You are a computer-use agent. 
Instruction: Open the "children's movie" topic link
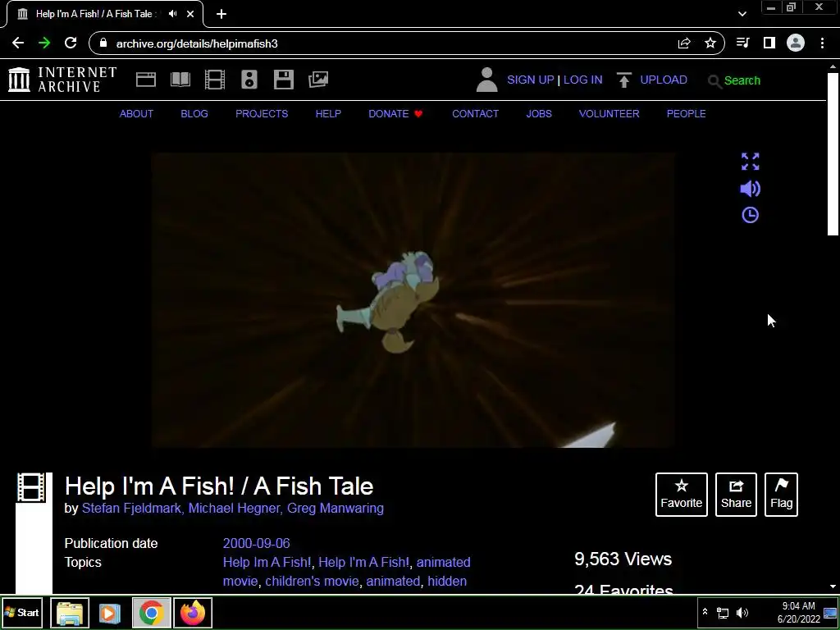pyautogui.click(x=311, y=581)
